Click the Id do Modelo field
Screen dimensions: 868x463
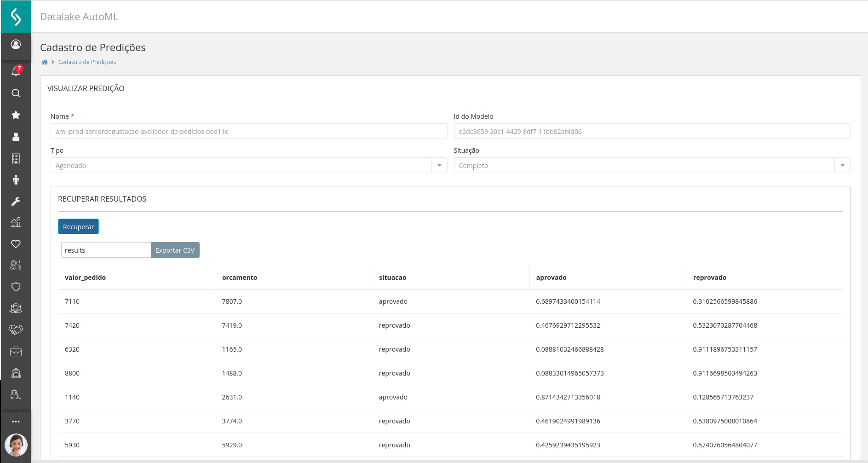click(x=652, y=131)
